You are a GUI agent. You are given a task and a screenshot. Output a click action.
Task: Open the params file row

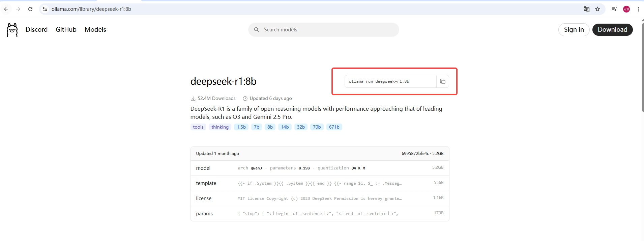(320, 214)
